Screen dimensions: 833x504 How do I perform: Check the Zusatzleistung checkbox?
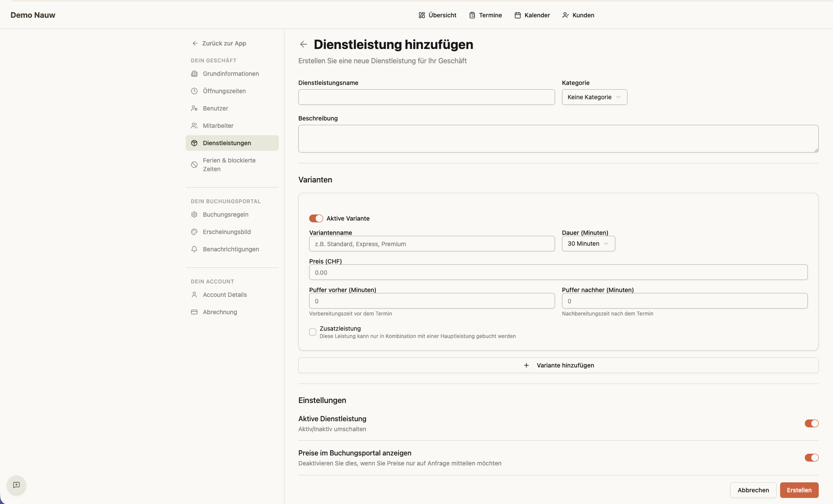click(x=313, y=332)
